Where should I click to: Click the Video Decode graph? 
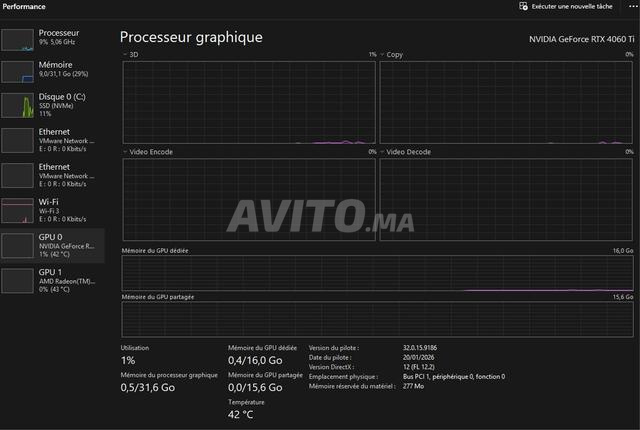506,199
